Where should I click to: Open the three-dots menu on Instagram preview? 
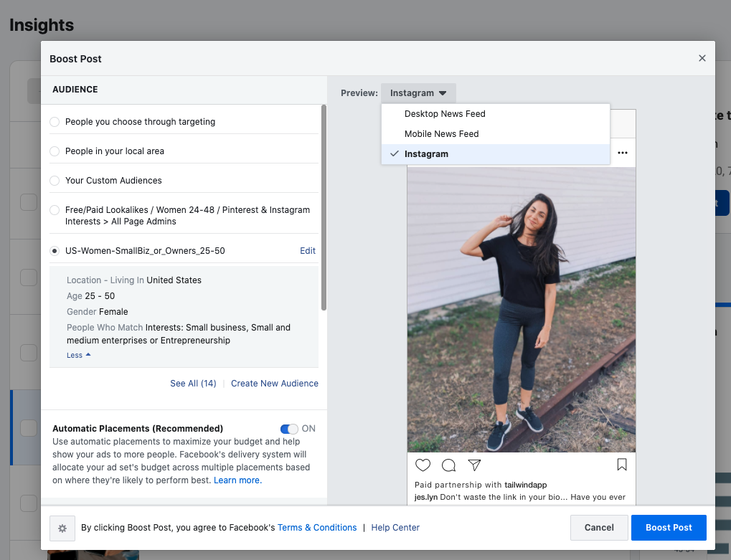[x=623, y=153]
